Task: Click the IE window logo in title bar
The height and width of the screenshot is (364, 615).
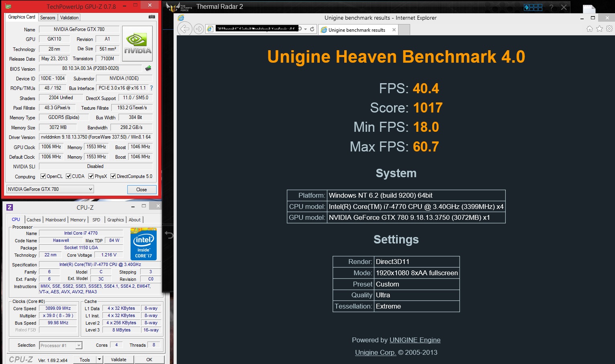Action: click(181, 18)
